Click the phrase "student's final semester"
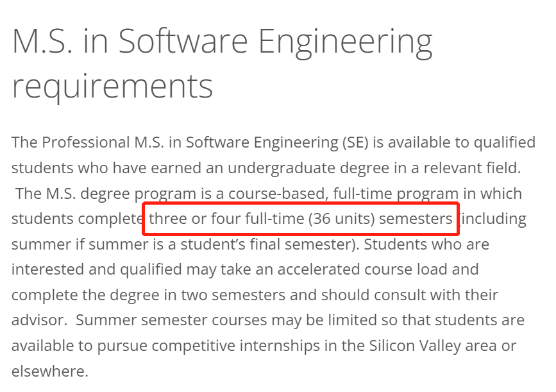The height and width of the screenshot is (392, 556). (265, 244)
